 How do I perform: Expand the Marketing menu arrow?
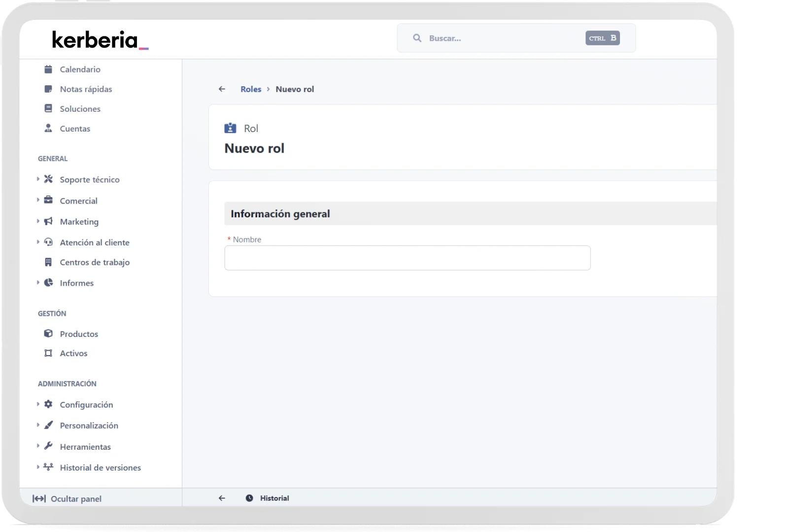tap(38, 221)
